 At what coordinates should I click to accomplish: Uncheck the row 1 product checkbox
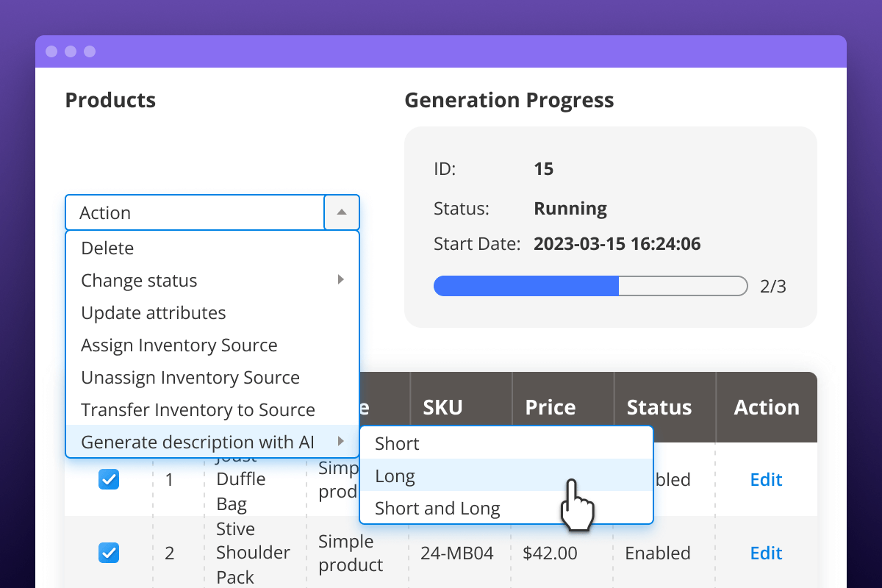pyautogui.click(x=109, y=480)
